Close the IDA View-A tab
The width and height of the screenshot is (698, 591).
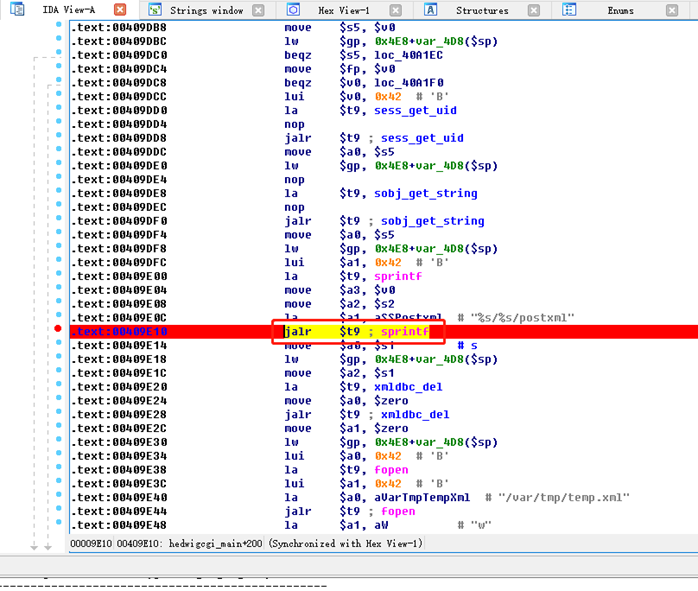tap(120, 10)
